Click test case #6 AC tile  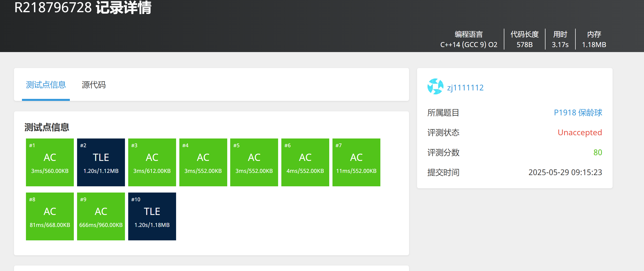click(x=305, y=162)
